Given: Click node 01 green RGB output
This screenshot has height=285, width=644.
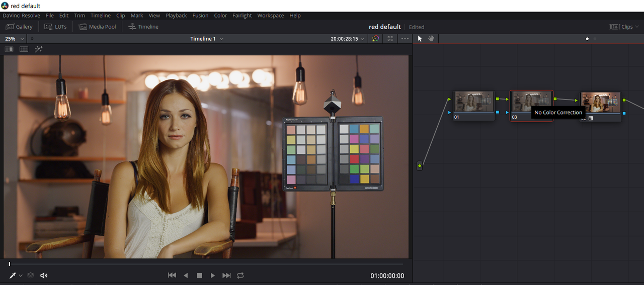Looking at the screenshot, I should pos(497,99).
